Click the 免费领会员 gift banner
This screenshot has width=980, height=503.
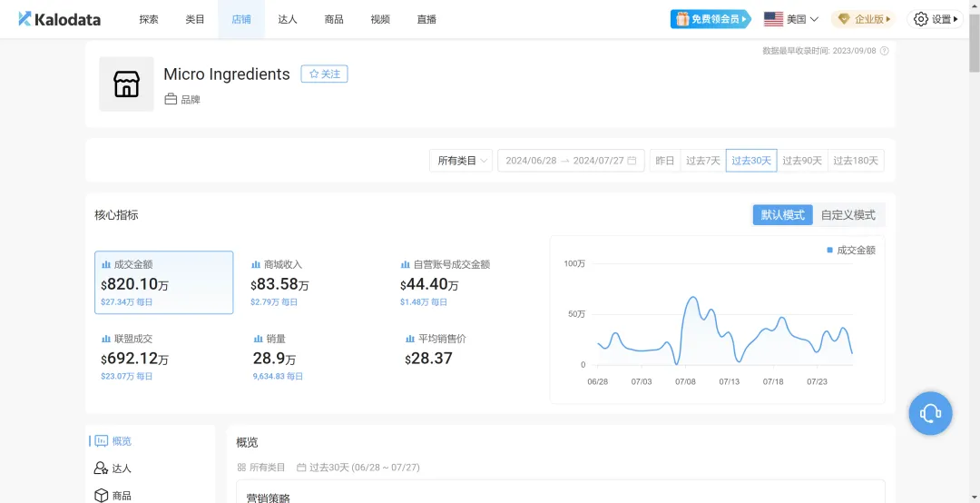[710, 19]
